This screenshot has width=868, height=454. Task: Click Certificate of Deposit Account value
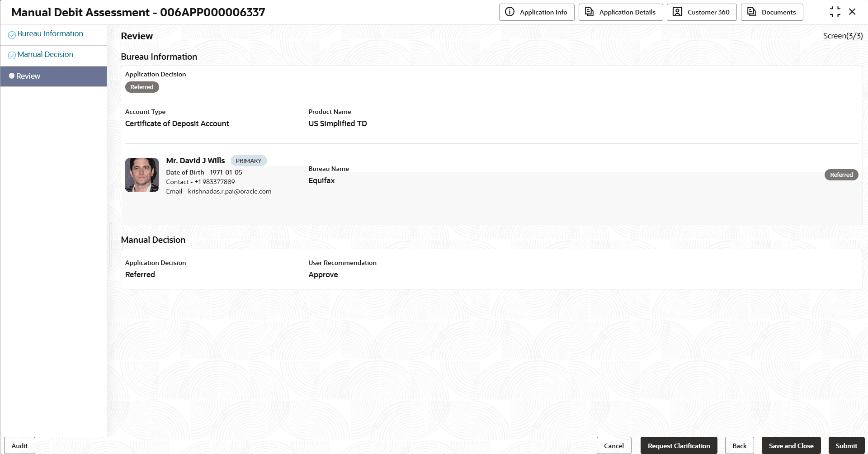tap(177, 123)
